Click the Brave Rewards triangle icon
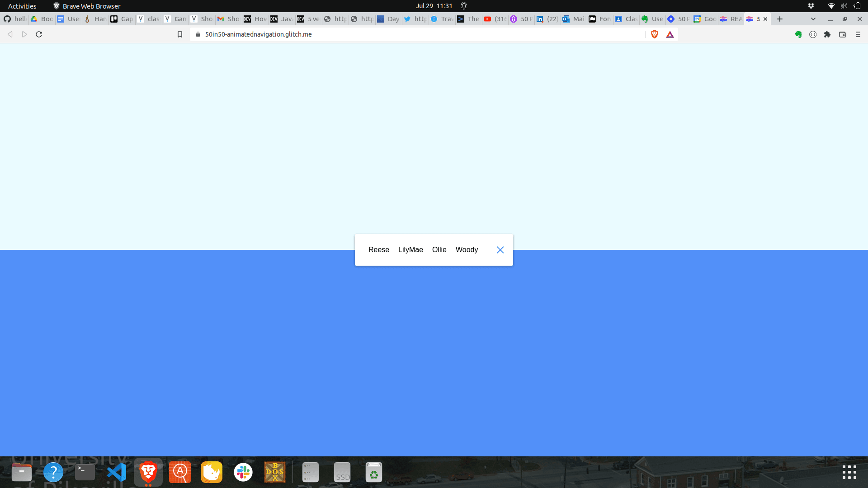This screenshot has height=488, width=868. 670,34
